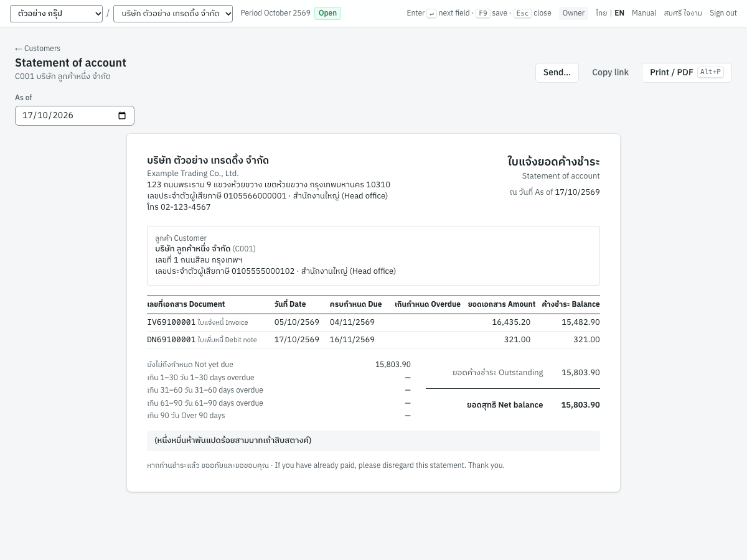This screenshot has height=560, width=747.
Task: Open the company selector dropdown บริษัท ตัวอย่าง เทรดดิ้ง
Action: [173, 14]
